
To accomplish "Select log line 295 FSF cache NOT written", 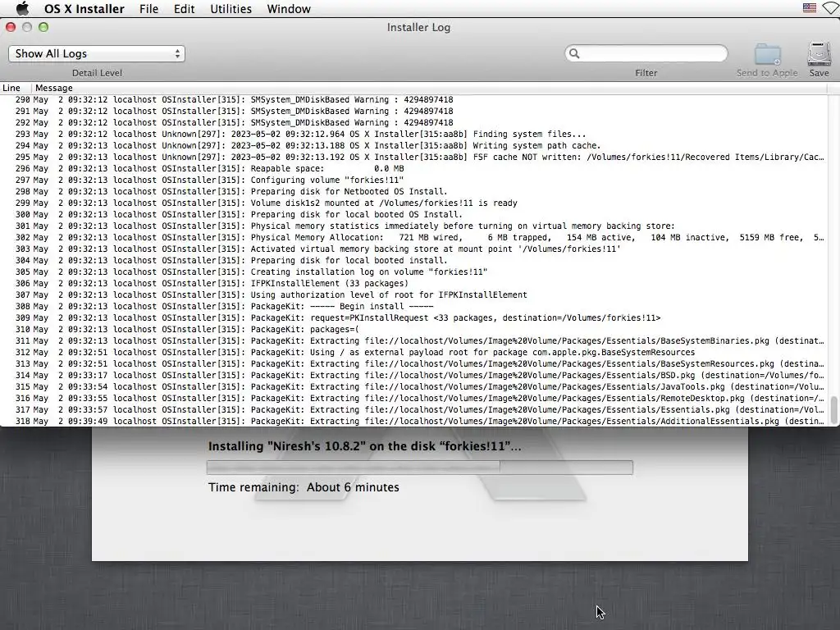I will pyautogui.click(x=413, y=157).
